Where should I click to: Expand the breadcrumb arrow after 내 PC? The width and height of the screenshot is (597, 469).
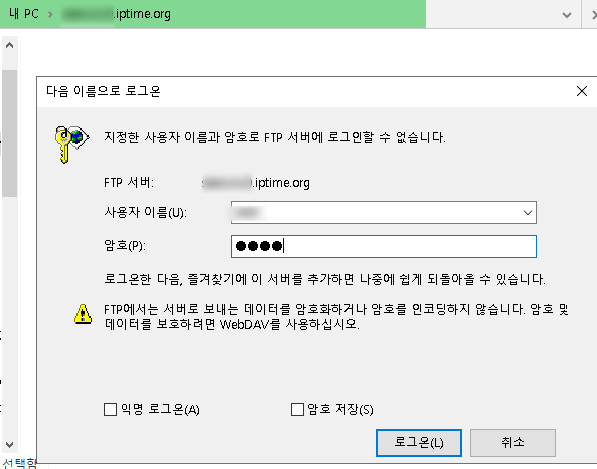click(x=50, y=14)
